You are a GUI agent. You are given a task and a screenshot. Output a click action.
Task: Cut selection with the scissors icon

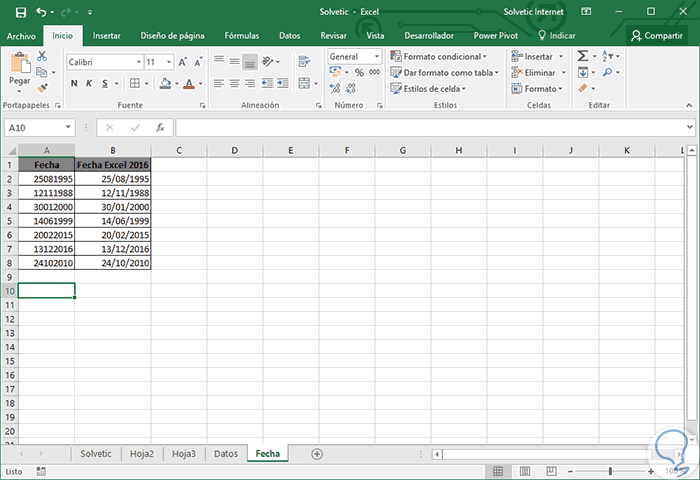point(42,56)
